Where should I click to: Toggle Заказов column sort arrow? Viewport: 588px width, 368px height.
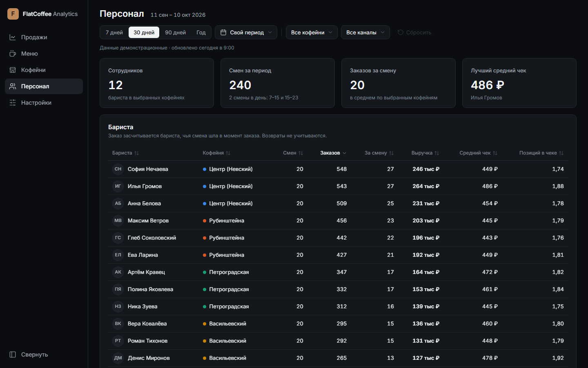pyautogui.click(x=344, y=153)
